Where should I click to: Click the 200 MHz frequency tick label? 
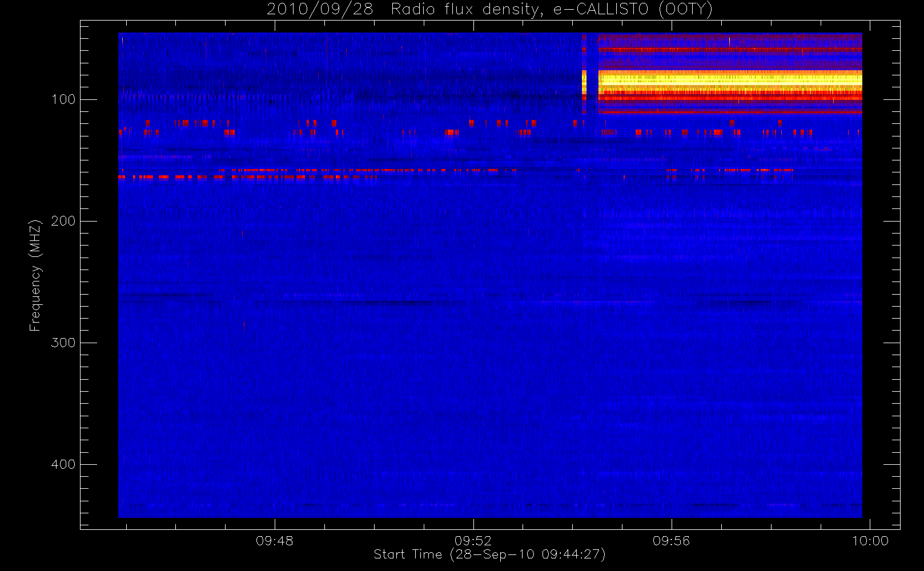click(63, 221)
